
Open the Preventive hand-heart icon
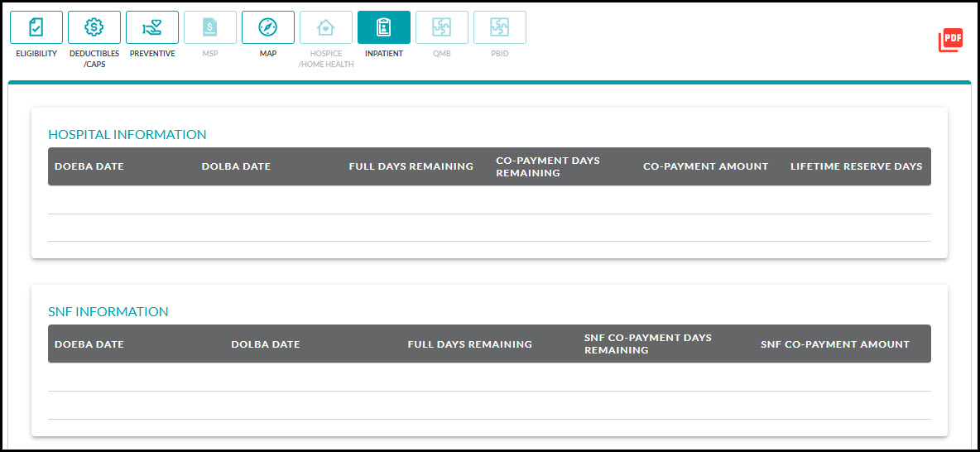tap(152, 27)
